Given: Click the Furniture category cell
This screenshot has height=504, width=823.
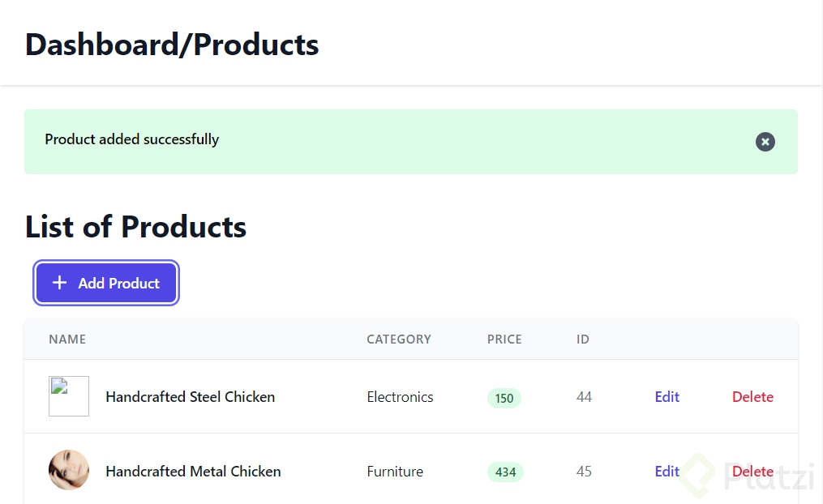Looking at the screenshot, I should (x=395, y=472).
